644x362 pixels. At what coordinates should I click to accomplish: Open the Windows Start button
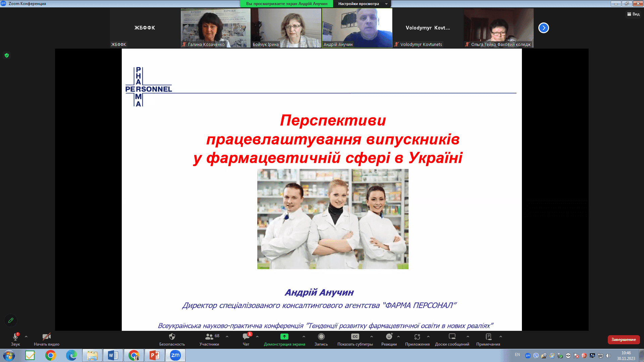(9, 355)
